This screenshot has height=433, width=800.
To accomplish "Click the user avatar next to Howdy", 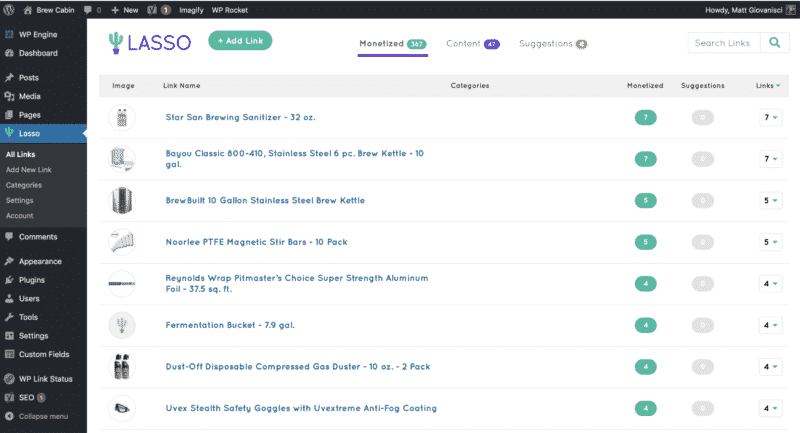I will 790,10.
